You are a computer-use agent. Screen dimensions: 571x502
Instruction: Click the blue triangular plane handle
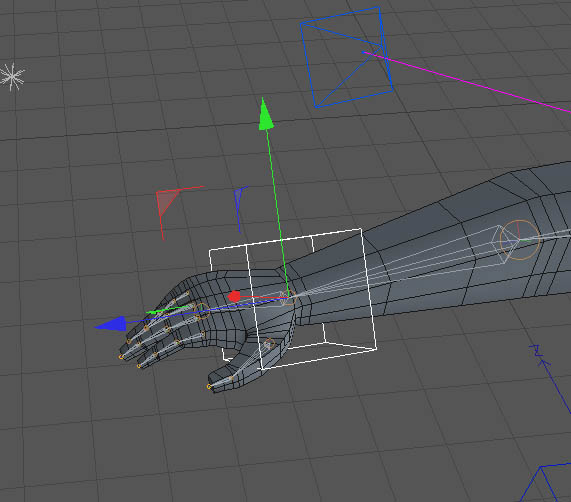pyautogui.click(x=238, y=198)
